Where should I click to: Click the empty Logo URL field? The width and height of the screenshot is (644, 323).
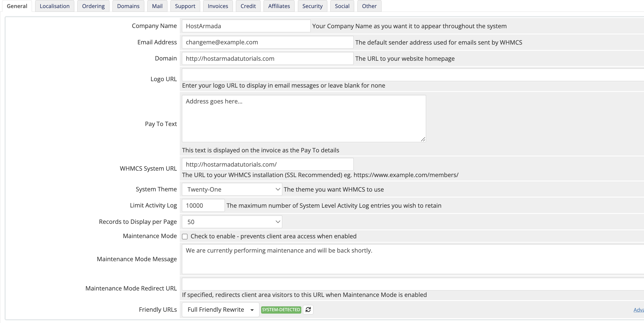[413, 75]
